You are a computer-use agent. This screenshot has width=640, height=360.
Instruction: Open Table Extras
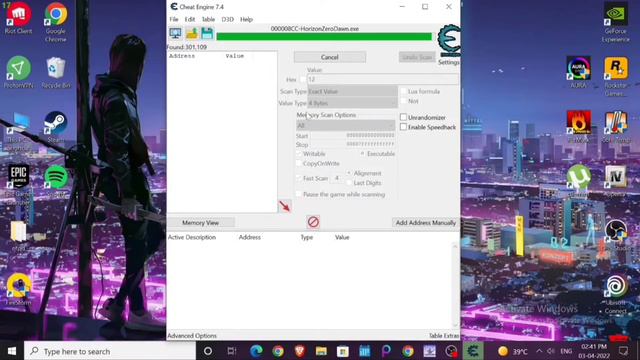(444, 336)
